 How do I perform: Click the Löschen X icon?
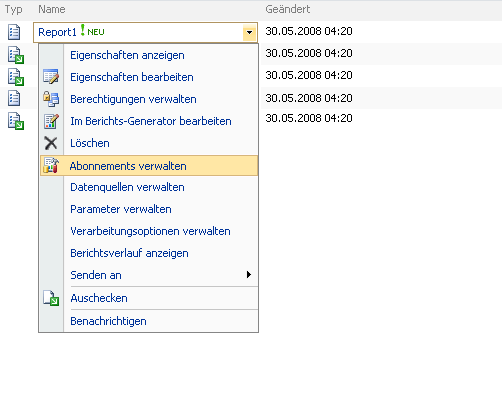pos(51,143)
